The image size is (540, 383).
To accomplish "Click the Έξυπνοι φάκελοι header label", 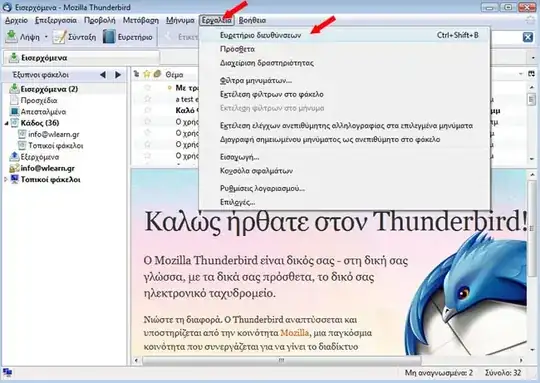I will (41, 75).
